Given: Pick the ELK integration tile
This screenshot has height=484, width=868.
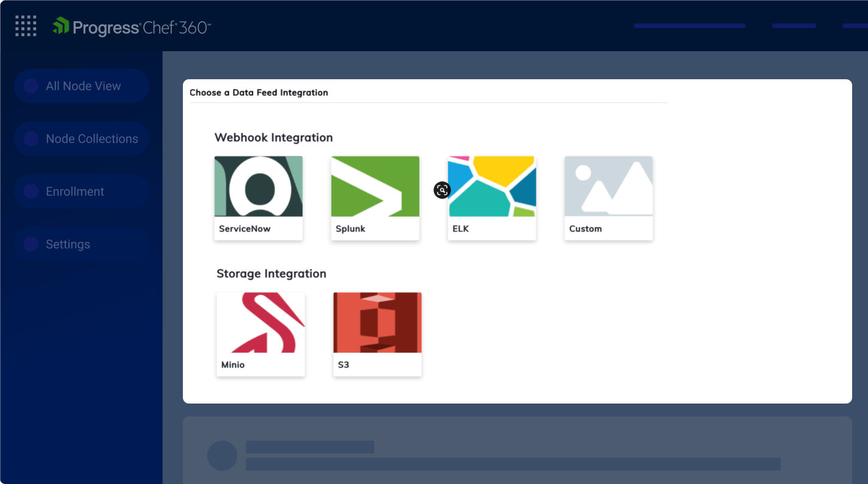Looking at the screenshot, I should [492, 198].
